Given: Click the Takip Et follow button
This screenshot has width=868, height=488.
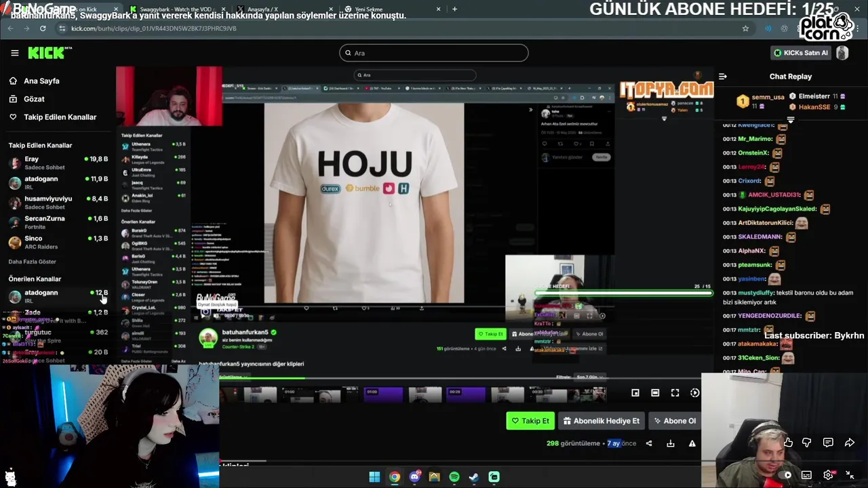Looking at the screenshot, I should (530, 421).
